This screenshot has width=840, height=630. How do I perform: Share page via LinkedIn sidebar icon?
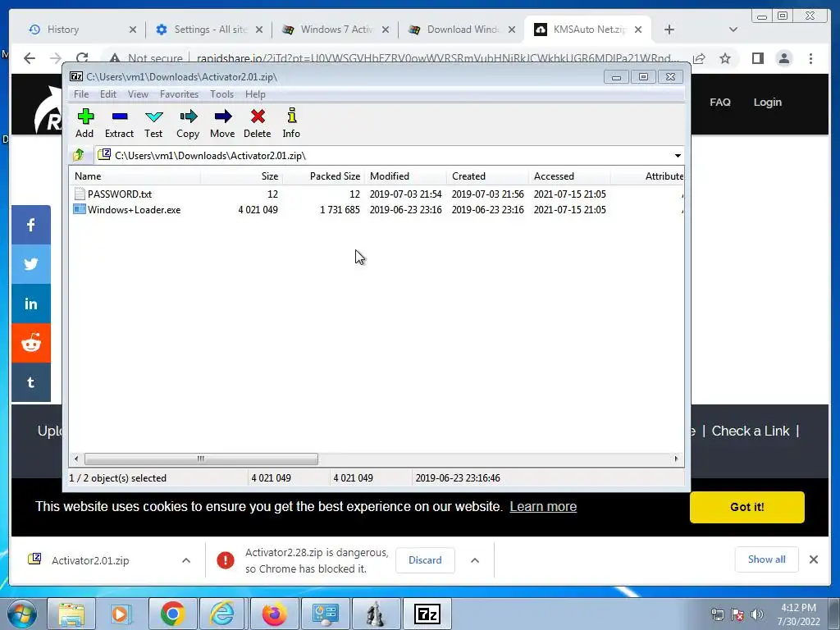point(31,304)
